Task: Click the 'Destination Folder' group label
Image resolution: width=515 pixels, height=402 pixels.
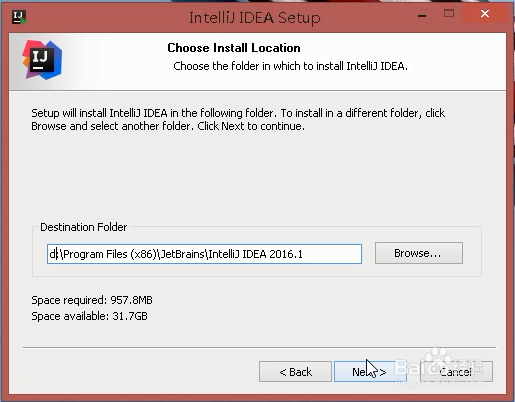Action: pyautogui.click(x=84, y=227)
